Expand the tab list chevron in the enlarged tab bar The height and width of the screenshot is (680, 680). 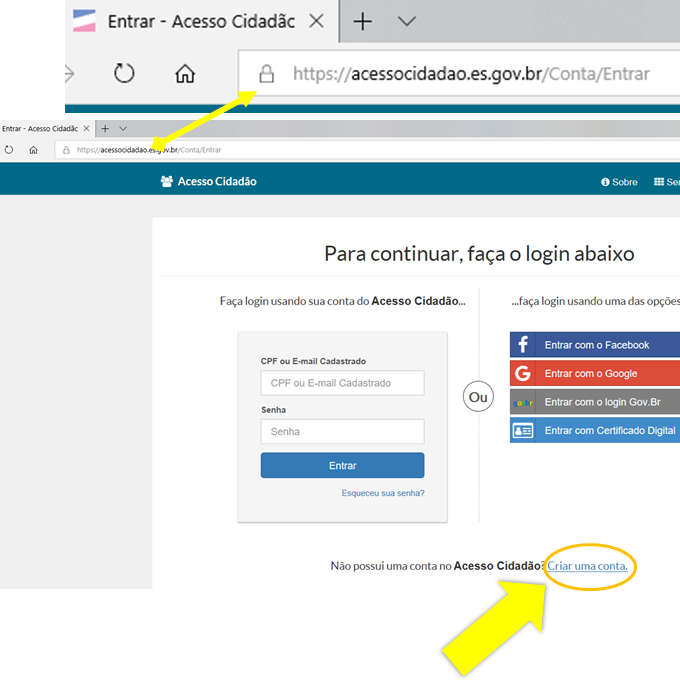407,21
